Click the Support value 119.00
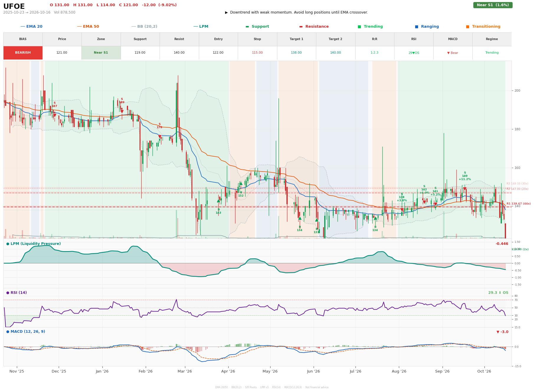Screen dimensions: 534x392 click(140, 53)
